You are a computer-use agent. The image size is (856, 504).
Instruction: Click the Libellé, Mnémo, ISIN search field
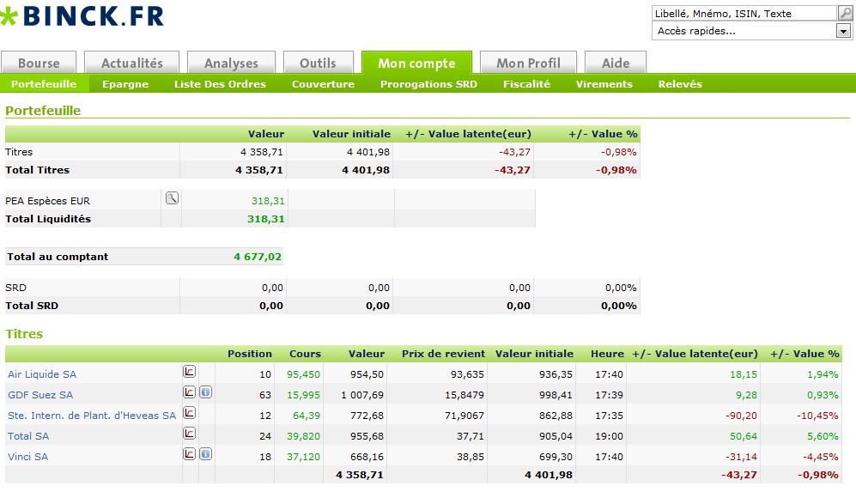pos(744,13)
